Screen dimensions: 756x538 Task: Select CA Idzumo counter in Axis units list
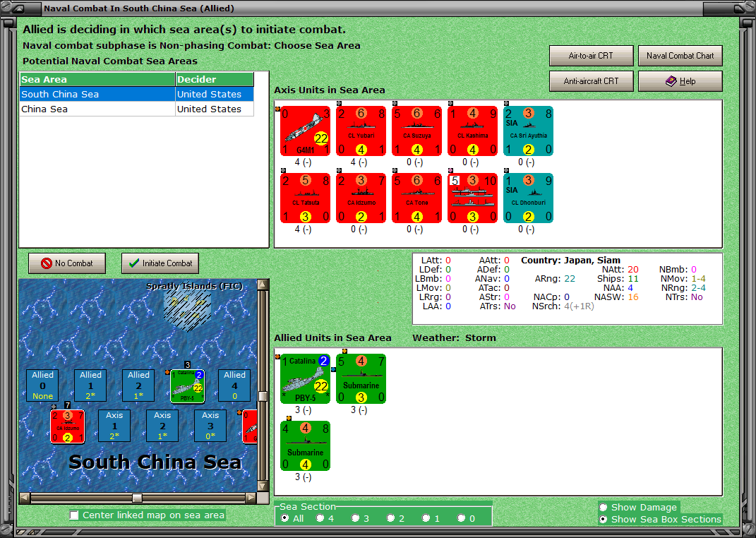pos(361,198)
